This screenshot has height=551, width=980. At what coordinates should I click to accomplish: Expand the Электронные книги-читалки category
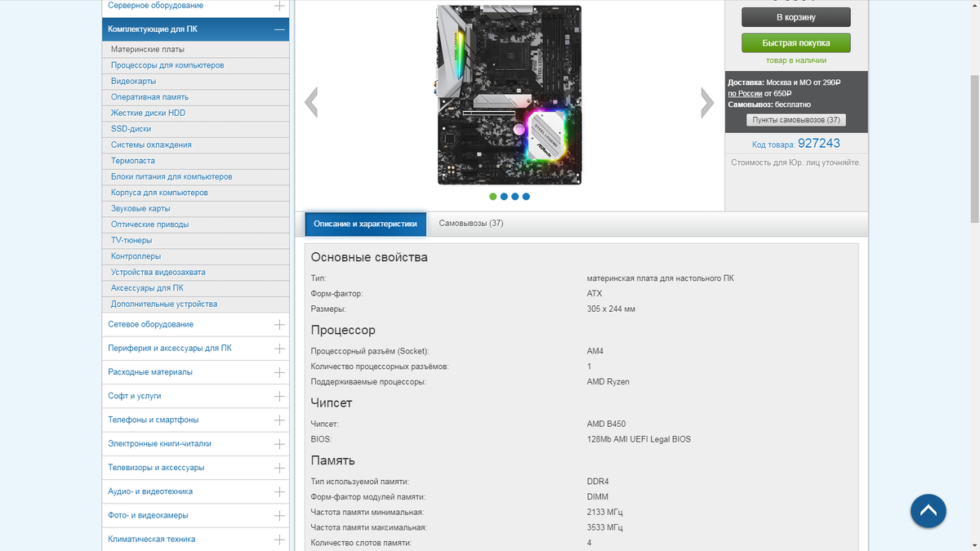coord(279,444)
